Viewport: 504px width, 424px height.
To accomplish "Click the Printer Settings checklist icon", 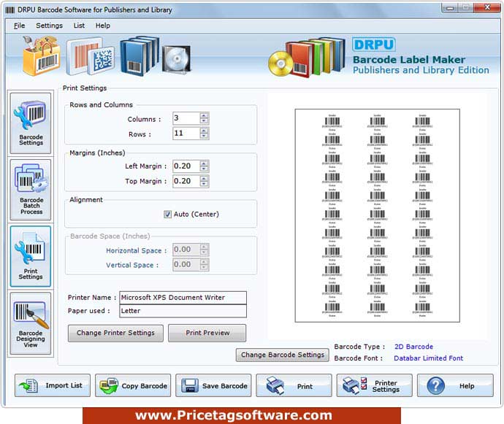I will pyautogui.click(x=354, y=385).
